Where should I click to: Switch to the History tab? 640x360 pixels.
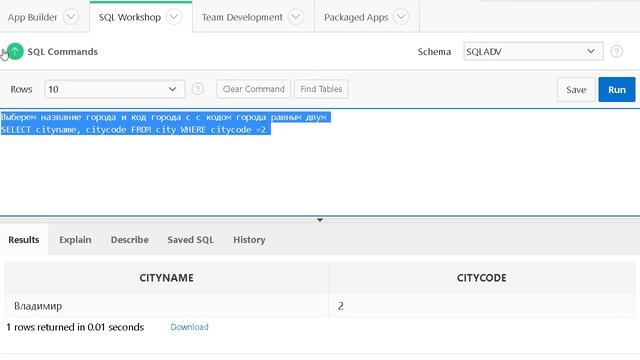tap(249, 240)
